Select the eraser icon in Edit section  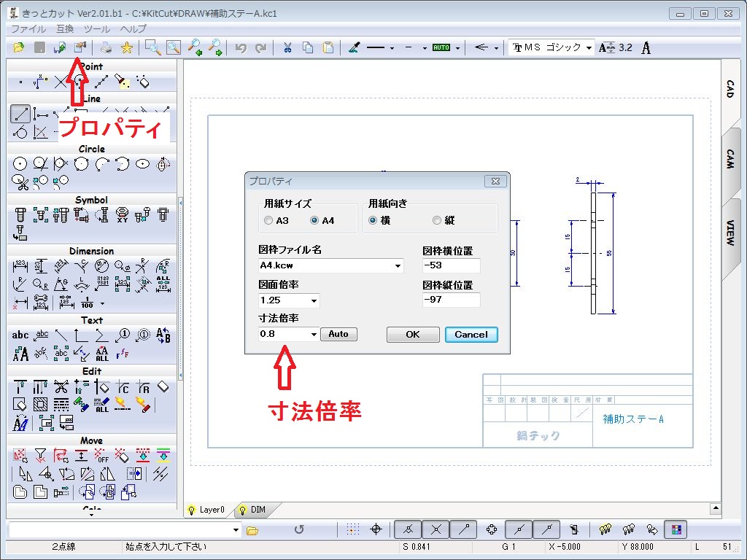[x=163, y=386]
